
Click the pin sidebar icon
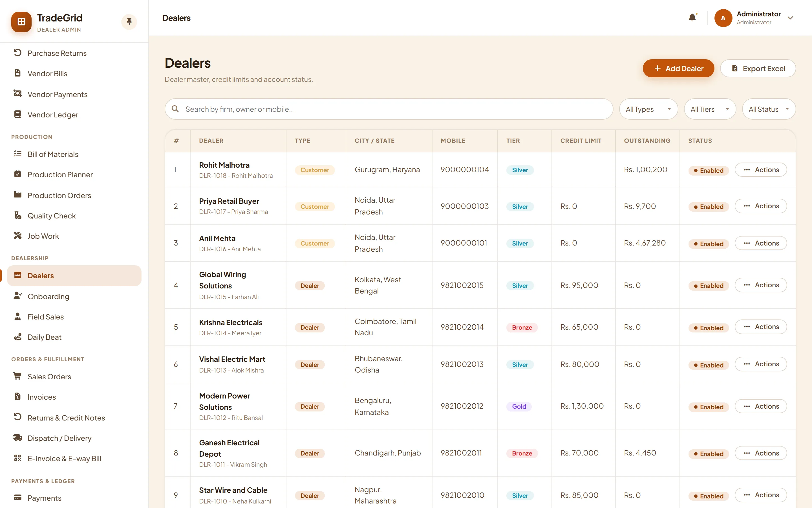click(129, 22)
